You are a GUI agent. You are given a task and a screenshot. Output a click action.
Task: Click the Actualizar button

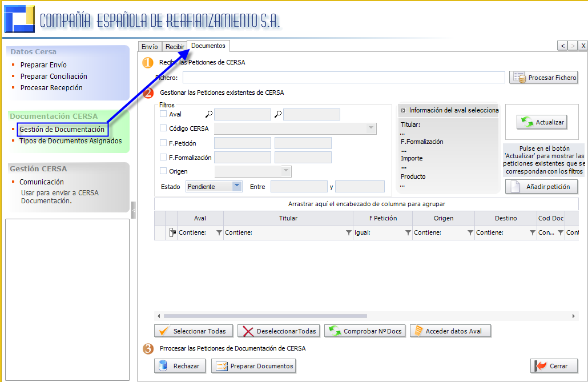tap(542, 122)
